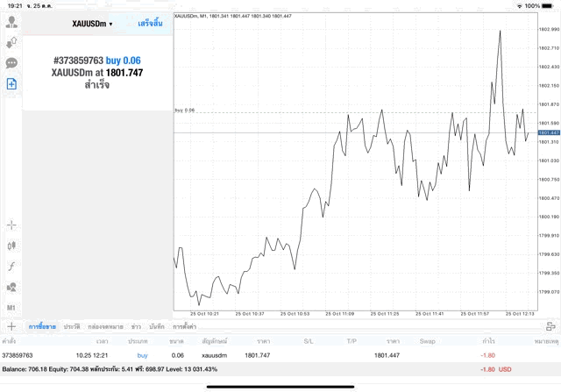The image size is (561, 392).
Task: Click current price 1801.447 in table row
Action: point(387,355)
